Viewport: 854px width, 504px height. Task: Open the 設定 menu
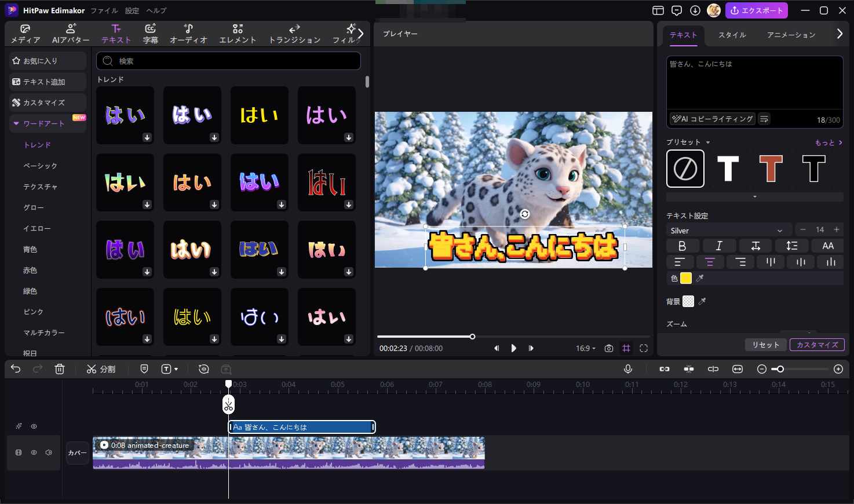132,10
